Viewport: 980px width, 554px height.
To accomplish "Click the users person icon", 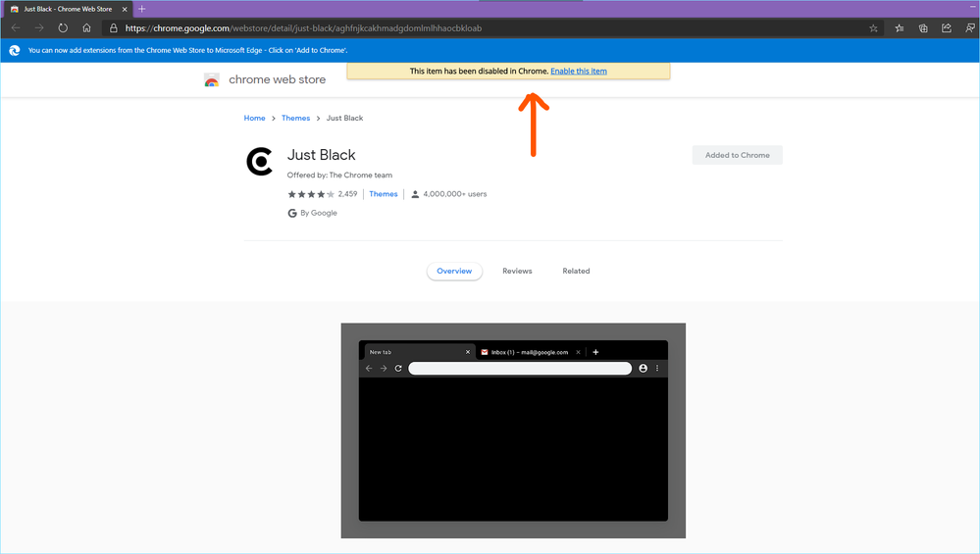I will pyautogui.click(x=415, y=194).
